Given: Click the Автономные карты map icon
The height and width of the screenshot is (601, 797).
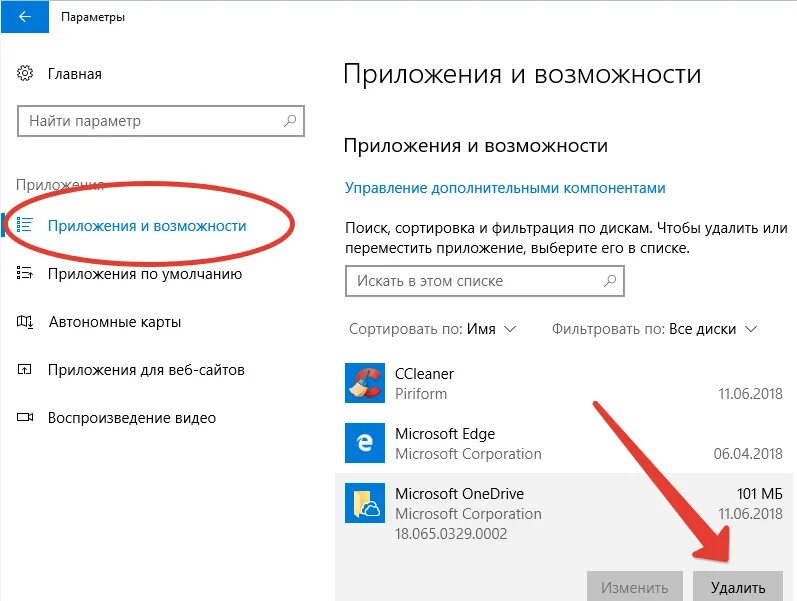Looking at the screenshot, I should click(25, 321).
